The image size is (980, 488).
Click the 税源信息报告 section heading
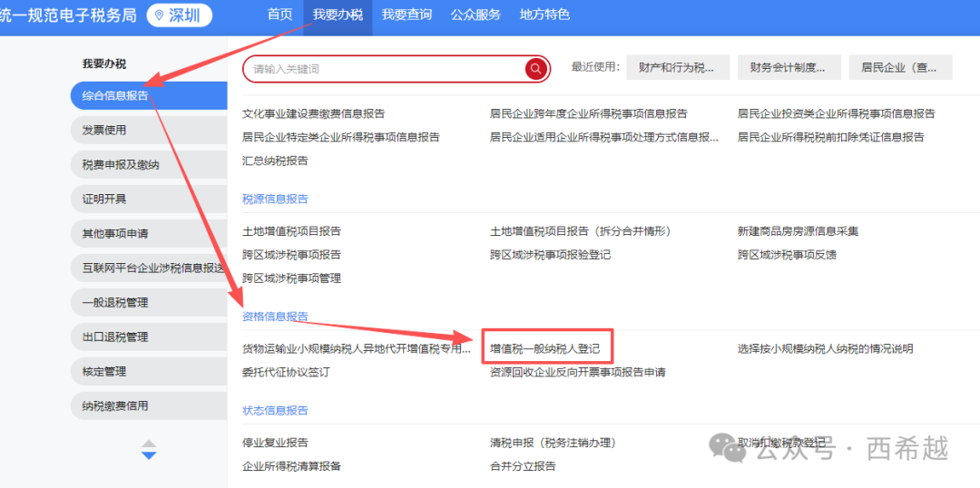click(x=275, y=199)
